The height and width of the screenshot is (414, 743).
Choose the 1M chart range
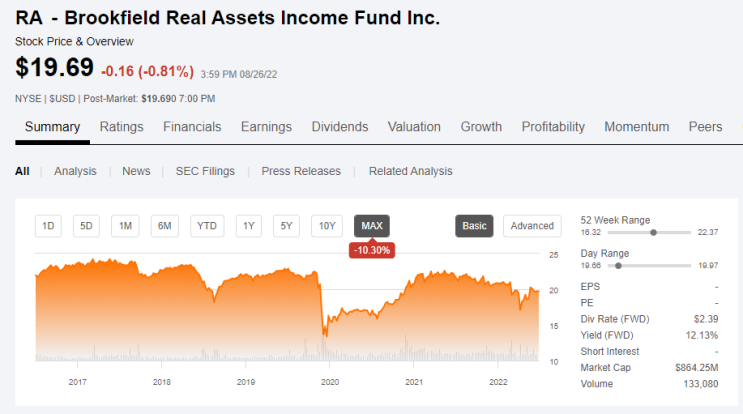[125, 226]
